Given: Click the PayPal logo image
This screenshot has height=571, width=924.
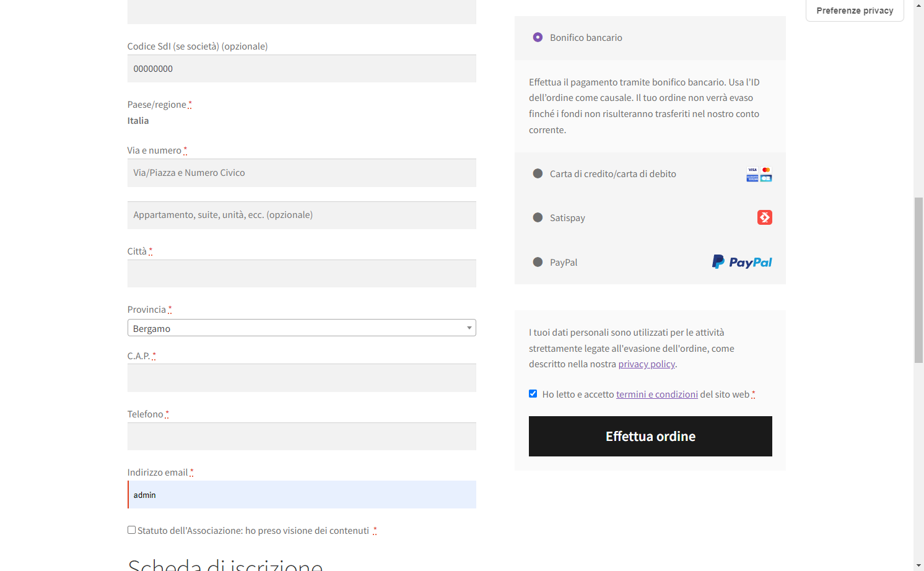Looking at the screenshot, I should (x=742, y=262).
